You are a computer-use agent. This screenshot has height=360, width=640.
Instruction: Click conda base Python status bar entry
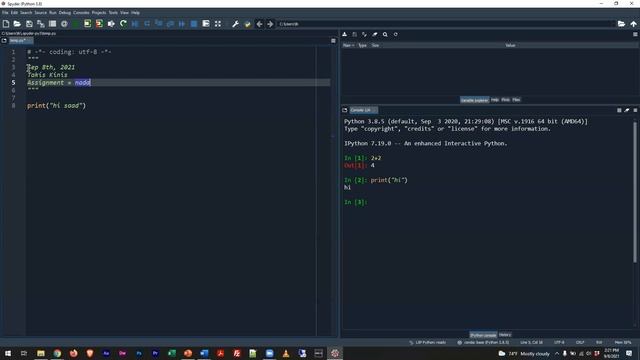[x=483, y=342]
